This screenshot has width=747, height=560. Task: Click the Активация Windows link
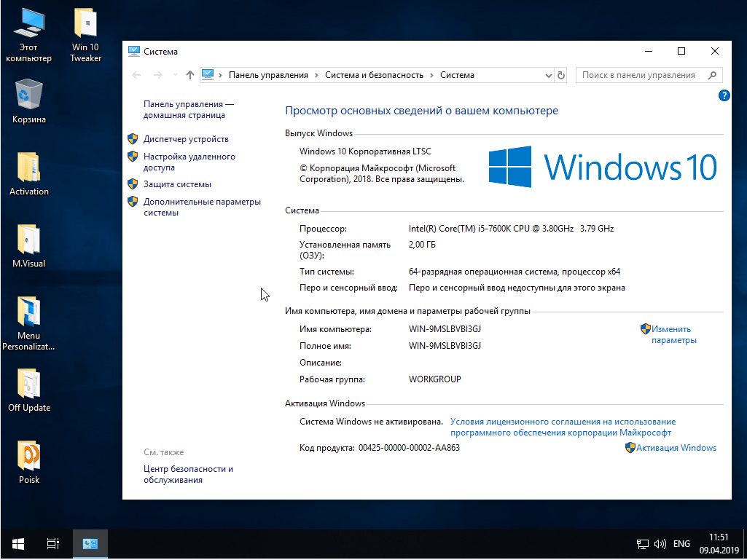[x=676, y=448]
